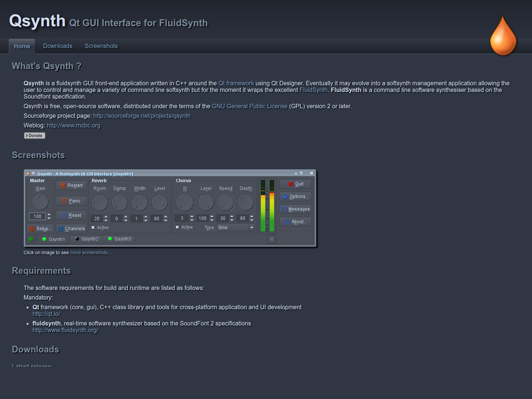532x399 pixels.
Task: Follow the Qt framework link
Action: point(236,83)
